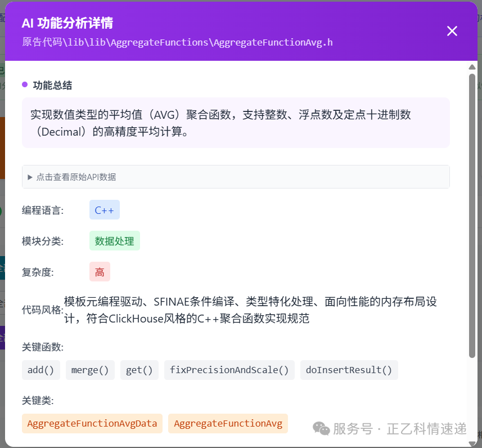Select the C++ programming language tag
The image size is (482, 448).
coord(103,210)
